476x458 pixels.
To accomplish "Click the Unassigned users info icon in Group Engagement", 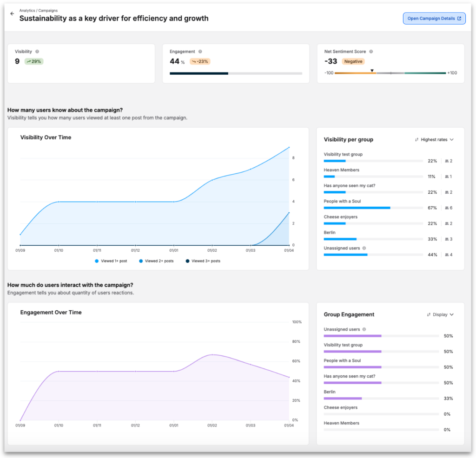I will click(x=365, y=329).
